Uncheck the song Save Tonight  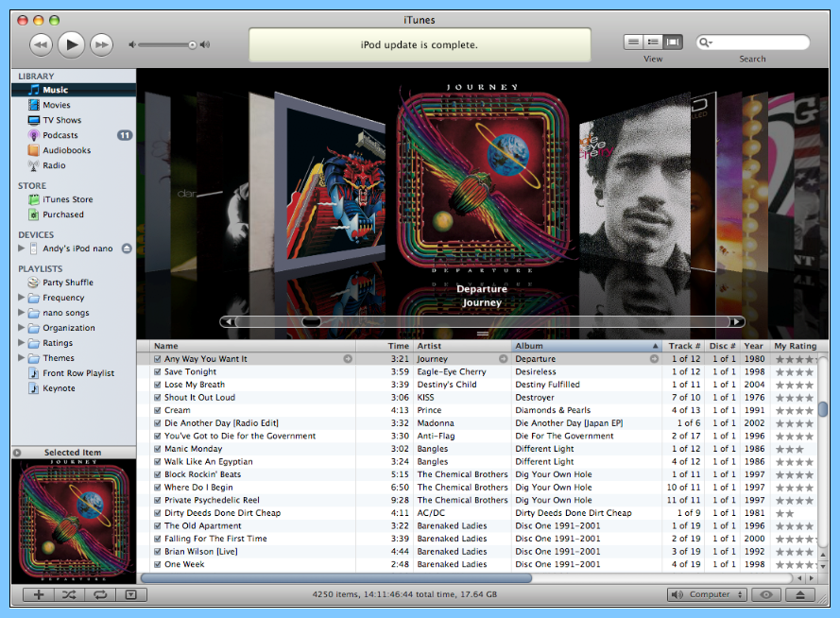pyautogui.click(x=157, y=372)
